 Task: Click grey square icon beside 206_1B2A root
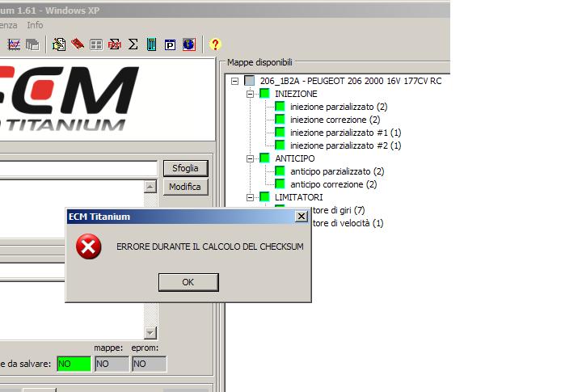pos(250,81)
